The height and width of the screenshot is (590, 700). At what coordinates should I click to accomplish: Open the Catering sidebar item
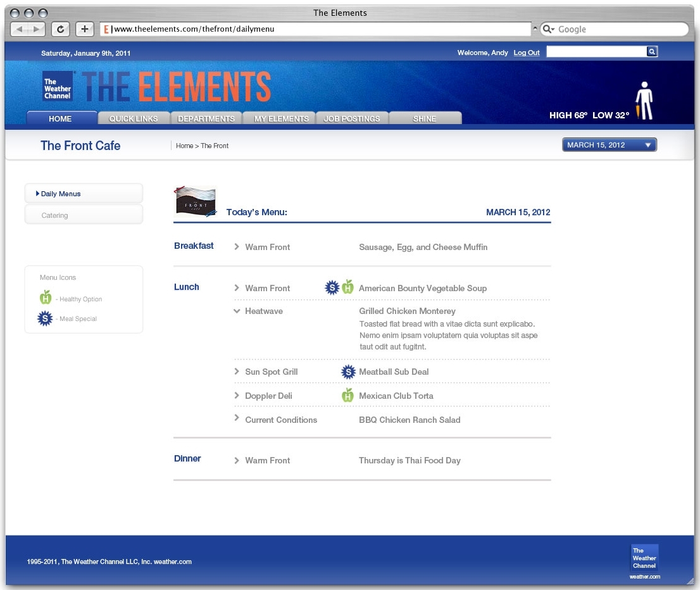[x=84, y=215]
